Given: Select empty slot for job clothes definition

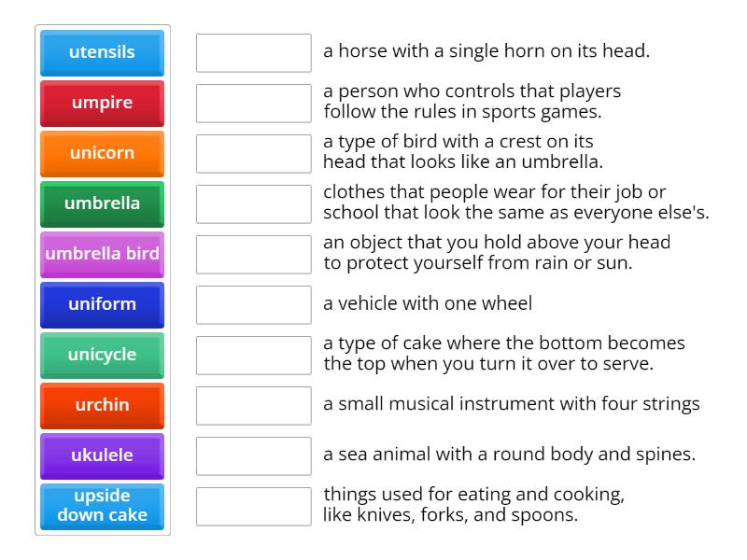Looking at the screenshot, I should (x=253, y=203).
